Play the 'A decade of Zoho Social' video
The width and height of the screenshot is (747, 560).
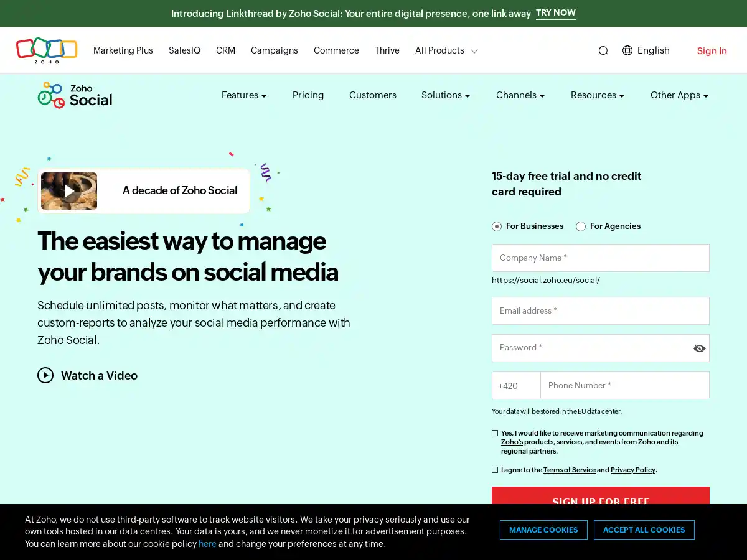69,190
